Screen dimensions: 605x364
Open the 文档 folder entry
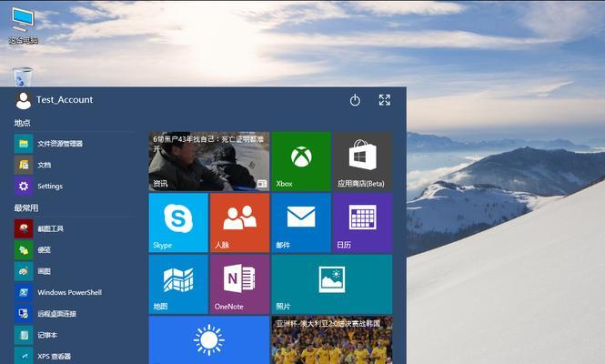pyautogui.click(x=74, y=165)
